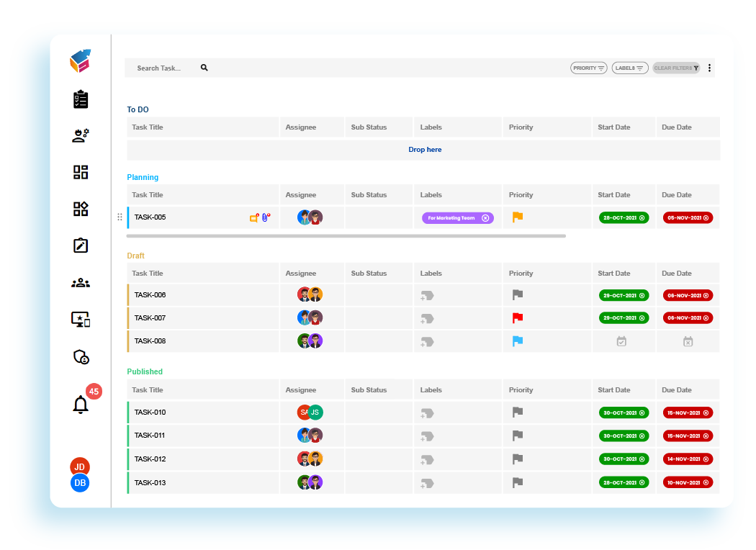Open the notifications bell showing 45 alerts

(x=80, y=403)
